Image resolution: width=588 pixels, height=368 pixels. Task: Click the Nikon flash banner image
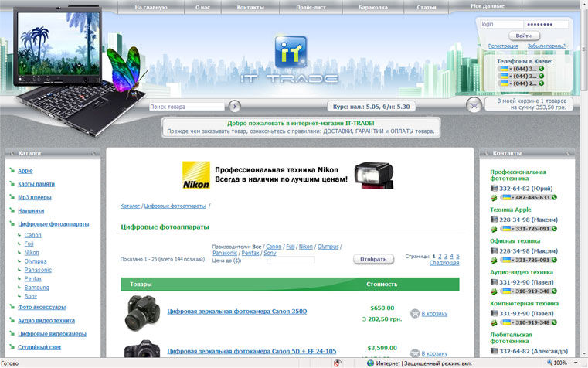(374, 175)
